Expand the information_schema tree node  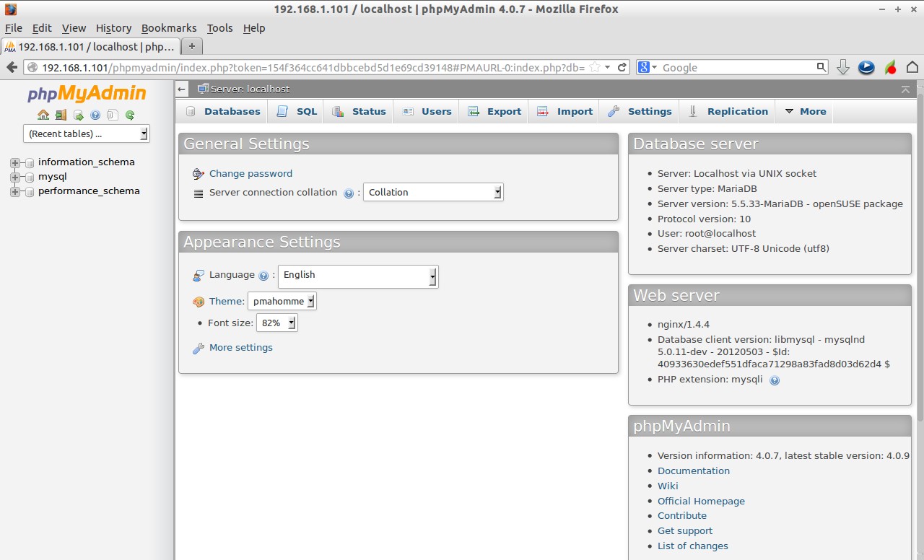pyautogui.click(x=15, y=162)
